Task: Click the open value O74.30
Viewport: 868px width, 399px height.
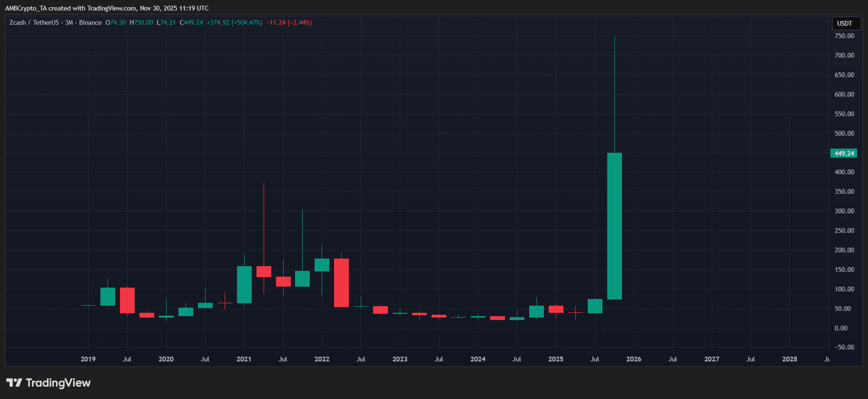Action: tap(116, 22)
